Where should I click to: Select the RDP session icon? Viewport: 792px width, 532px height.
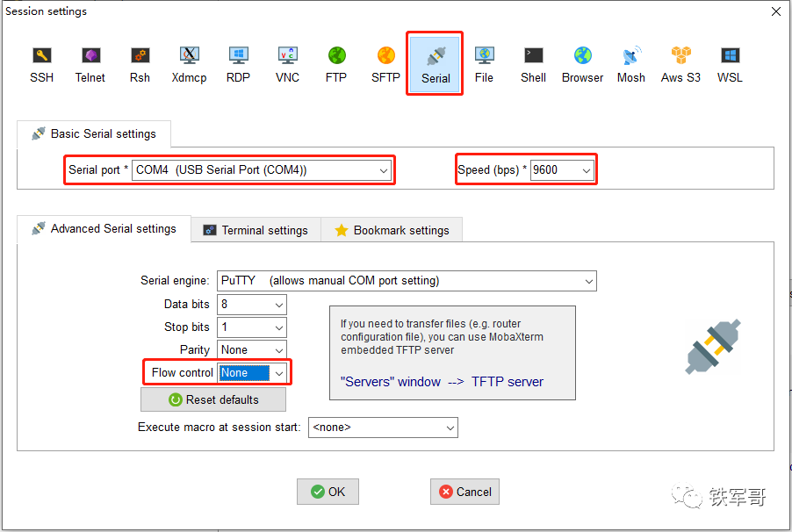(238, 65)
